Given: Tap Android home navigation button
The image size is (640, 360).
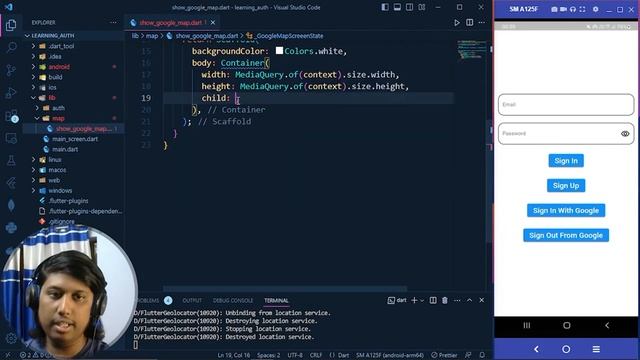Looking at the screenshot, I should [x=567, y=325].
